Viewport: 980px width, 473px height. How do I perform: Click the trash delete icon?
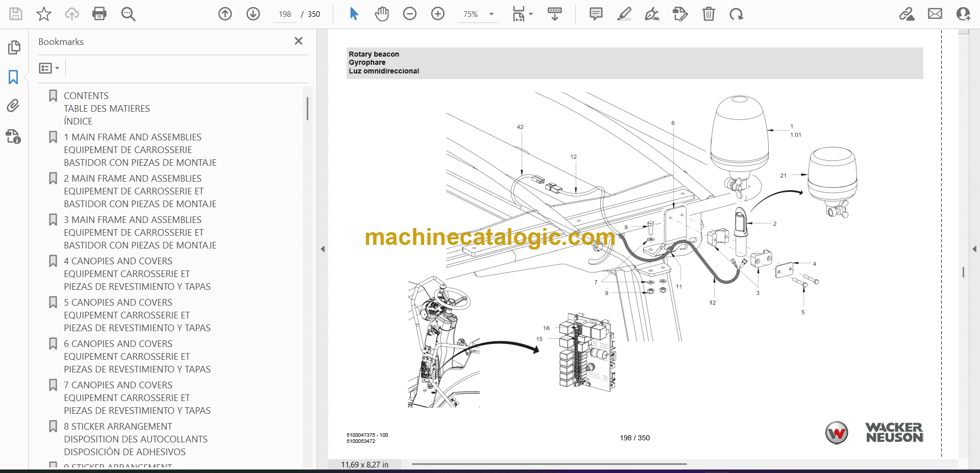pos(708,14)
